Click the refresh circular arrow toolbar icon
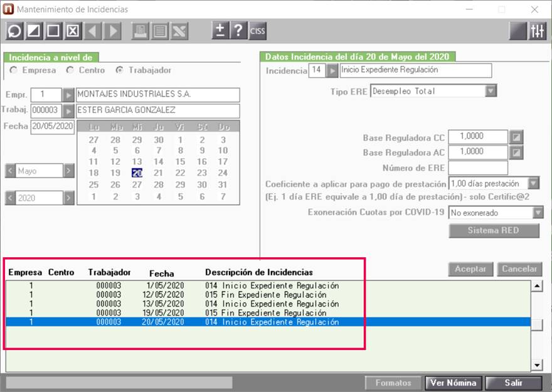552x392 pixels. pos(14,31)
